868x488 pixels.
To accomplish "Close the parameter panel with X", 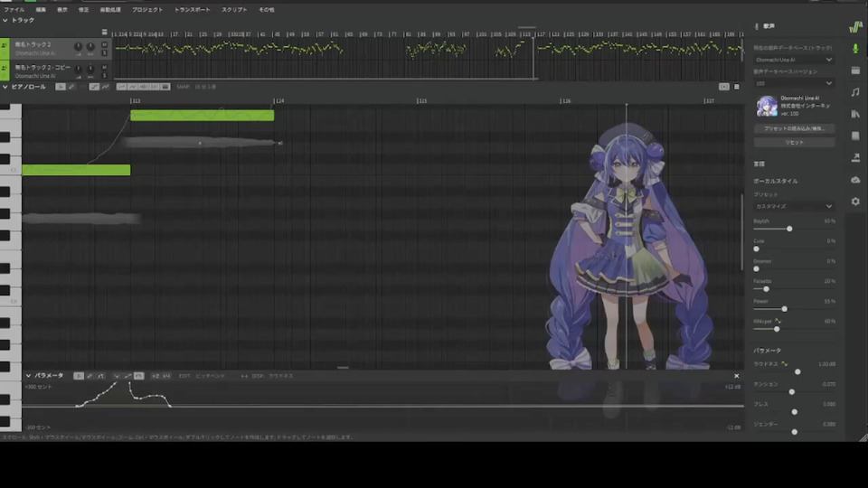I will pos(736,376).
